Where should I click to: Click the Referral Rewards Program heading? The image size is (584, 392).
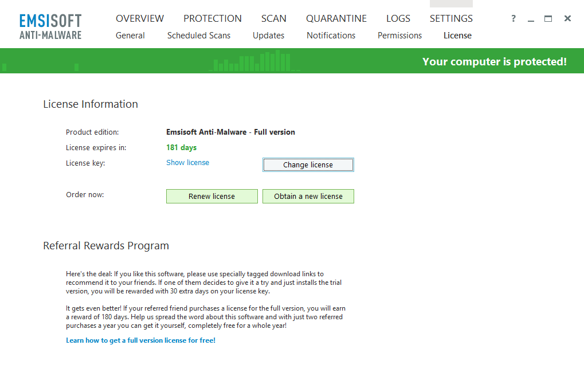tap(106, 246)
